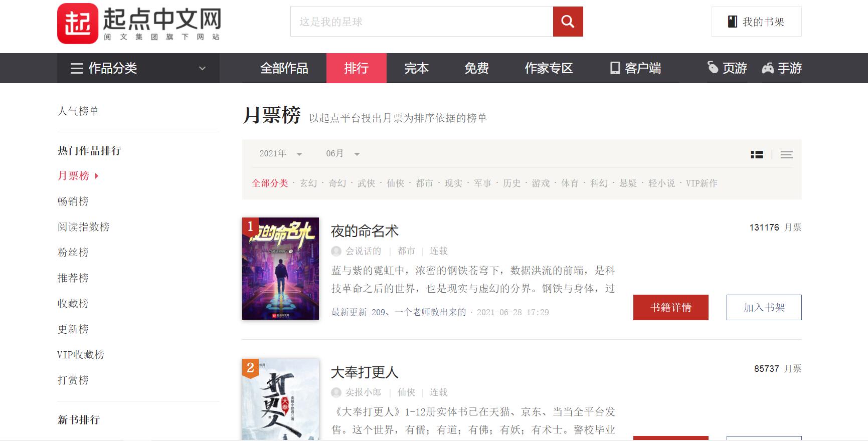Click the arrow next to 月票榜 sidebar
This screenshot has height=441, width=868.
point(97,176)
